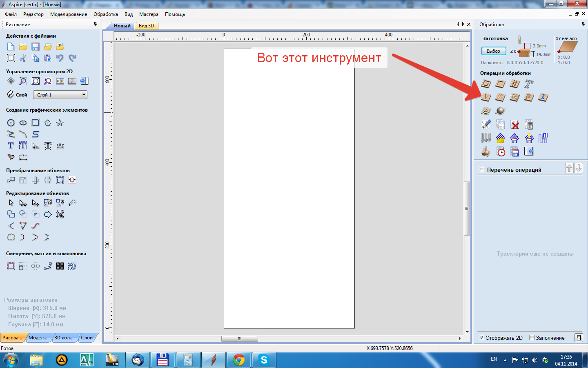The image size is (588, 368).
Task: Open the Мастера menu
Action: pyautogui.click(x=149, y=14)
